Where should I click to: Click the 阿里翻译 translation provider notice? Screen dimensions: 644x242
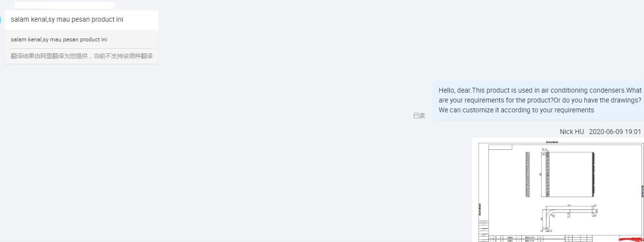tap(82, 56)
